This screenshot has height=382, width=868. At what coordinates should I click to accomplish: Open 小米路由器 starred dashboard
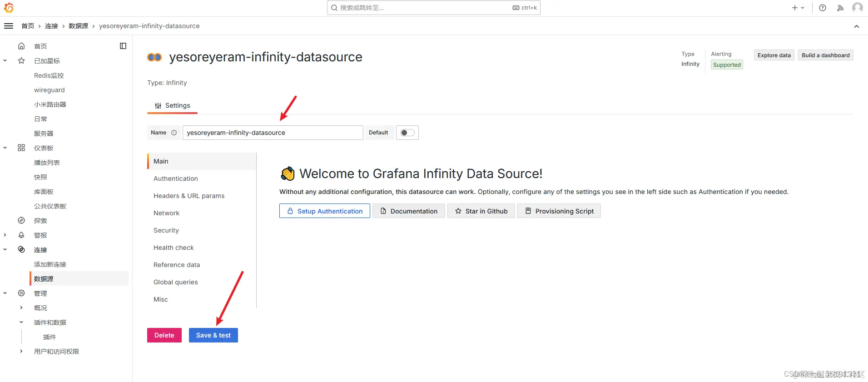click(x=50, y=104)
